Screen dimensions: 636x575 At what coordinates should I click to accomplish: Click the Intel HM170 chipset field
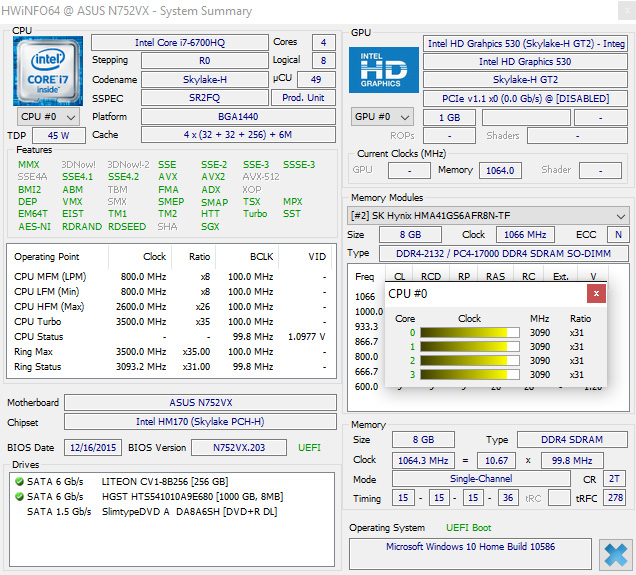[x=200, y=422]
